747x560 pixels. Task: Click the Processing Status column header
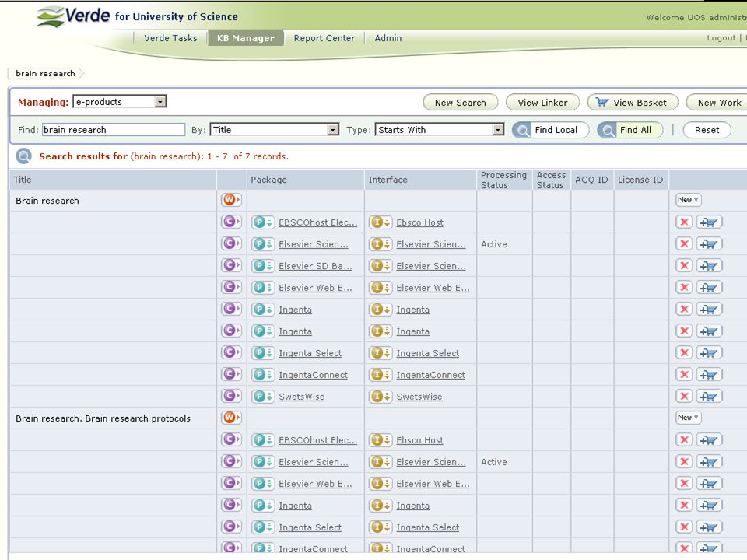click(x=503, y=180)
